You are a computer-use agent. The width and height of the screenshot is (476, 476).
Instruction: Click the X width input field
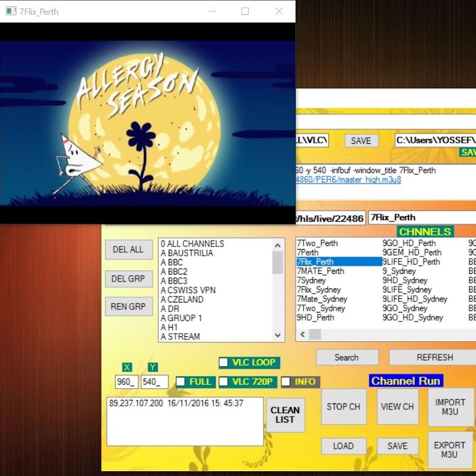click(127, 382)
